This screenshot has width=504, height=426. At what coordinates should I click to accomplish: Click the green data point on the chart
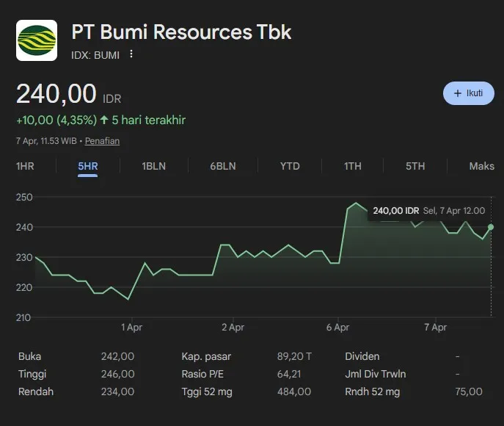491,227
